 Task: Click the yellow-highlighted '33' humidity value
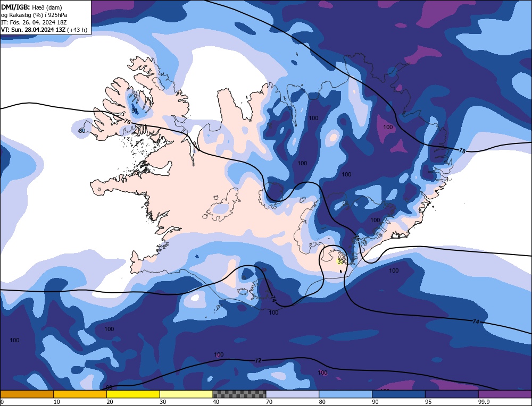(340, 261)
